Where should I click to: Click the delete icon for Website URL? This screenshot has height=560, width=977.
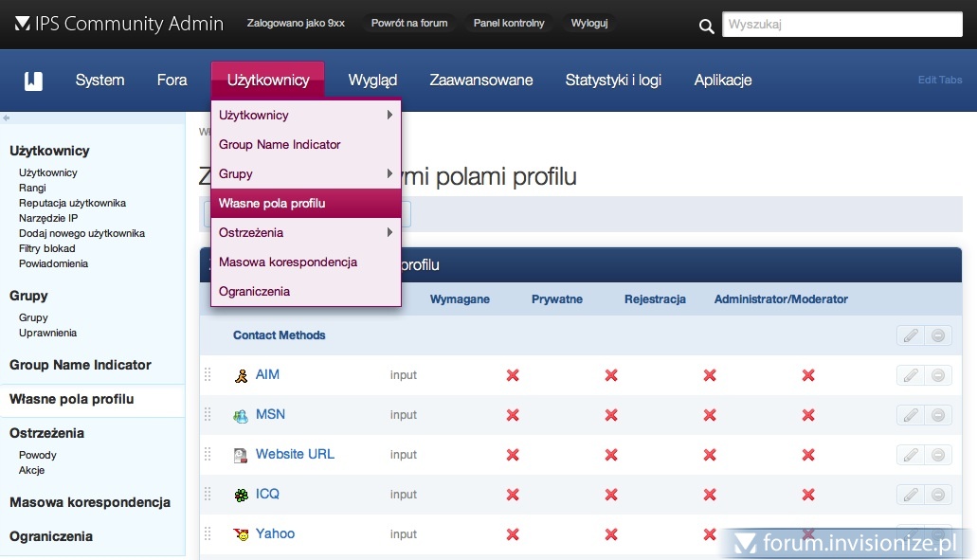938,455
